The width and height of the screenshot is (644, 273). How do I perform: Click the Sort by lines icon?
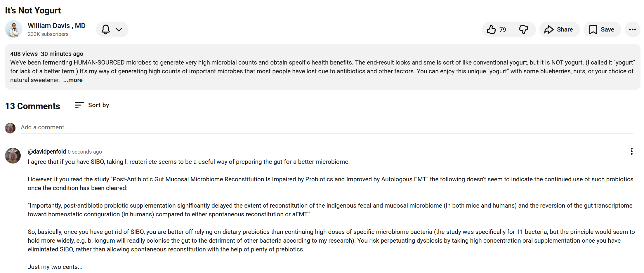[x=79, y=105]
